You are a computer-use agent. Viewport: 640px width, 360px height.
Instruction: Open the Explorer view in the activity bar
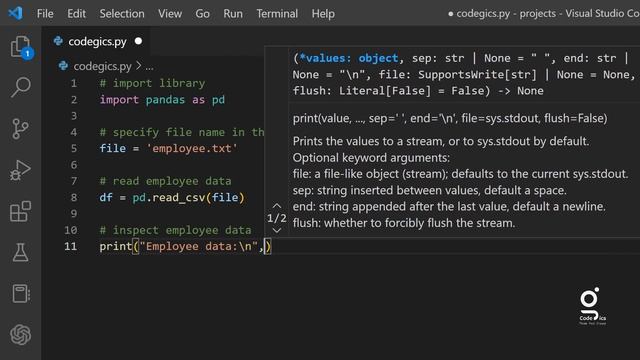[x=20, y=47]
